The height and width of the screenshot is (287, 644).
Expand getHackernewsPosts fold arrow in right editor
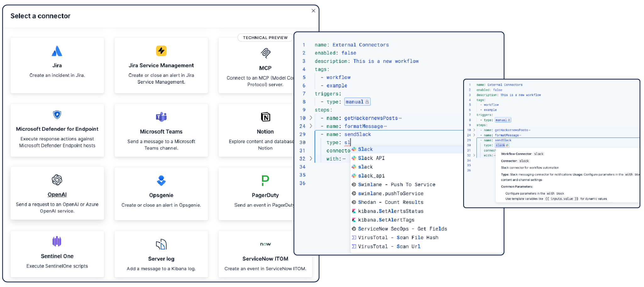(474, 130)
